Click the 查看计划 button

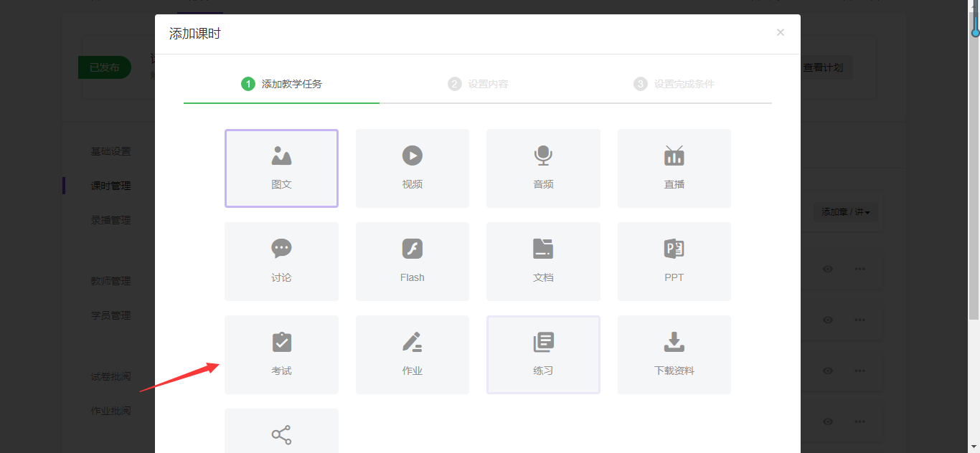pos(822,67)
